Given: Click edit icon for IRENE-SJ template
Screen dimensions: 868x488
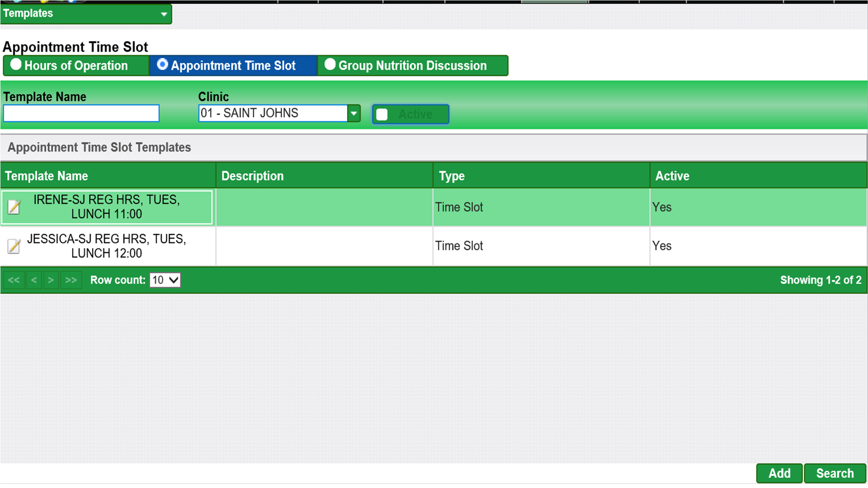Looking at the screenshot, I should 14,207.
